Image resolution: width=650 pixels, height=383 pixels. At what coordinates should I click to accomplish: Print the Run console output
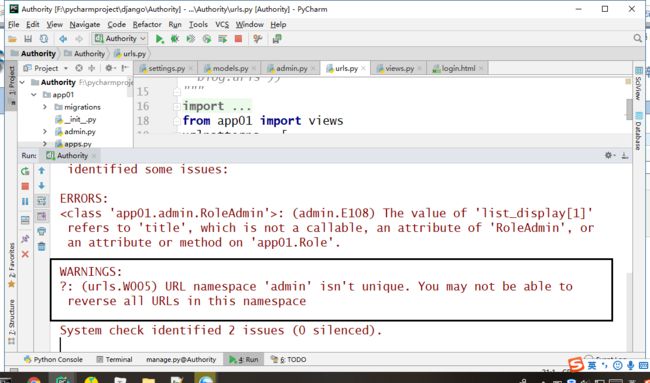coord(41,231)
